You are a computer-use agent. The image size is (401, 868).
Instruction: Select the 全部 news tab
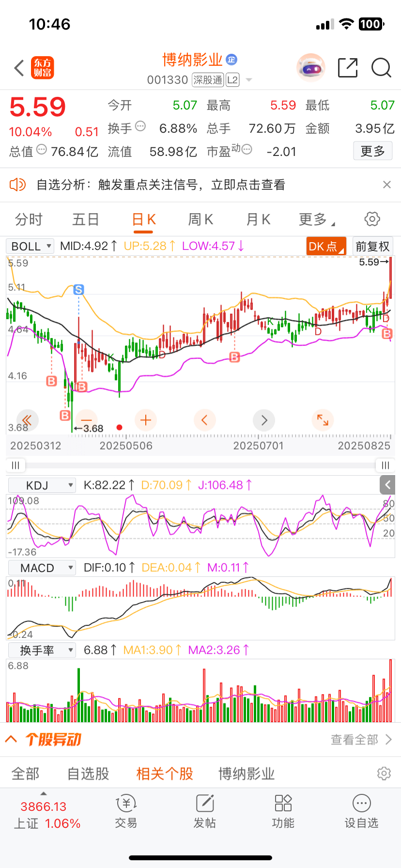(25, 774)
